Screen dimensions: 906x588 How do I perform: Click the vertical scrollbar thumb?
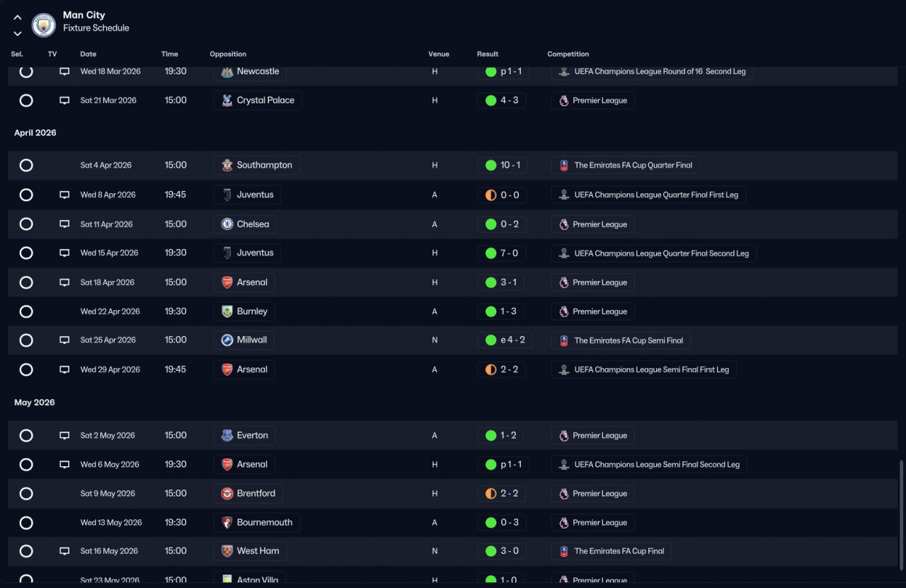[x=901, y=520]
